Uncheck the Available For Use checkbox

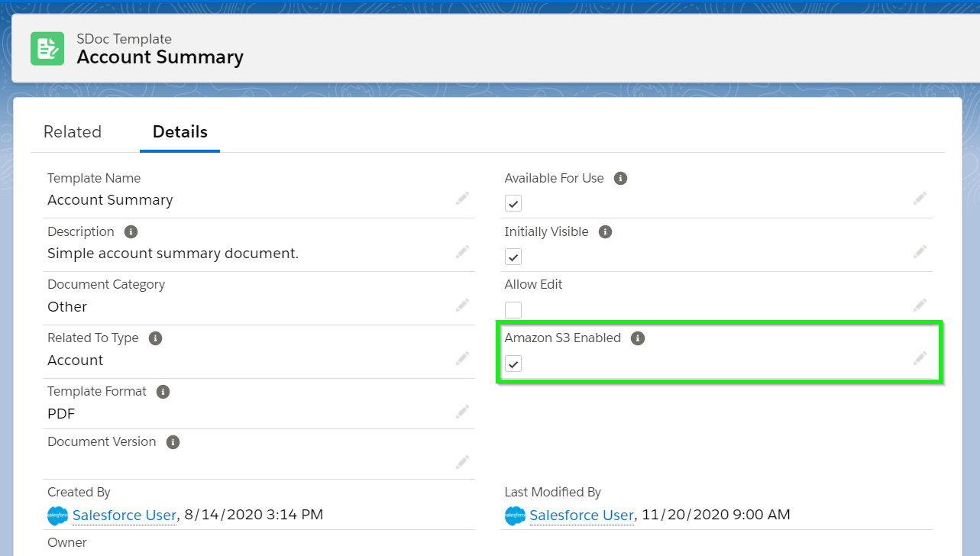pos(513,203)
